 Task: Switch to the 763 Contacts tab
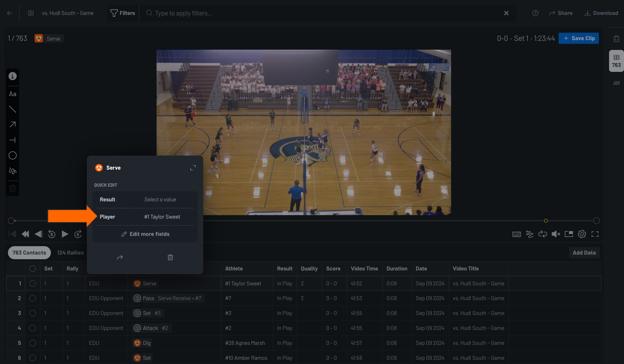pos(29,252)
